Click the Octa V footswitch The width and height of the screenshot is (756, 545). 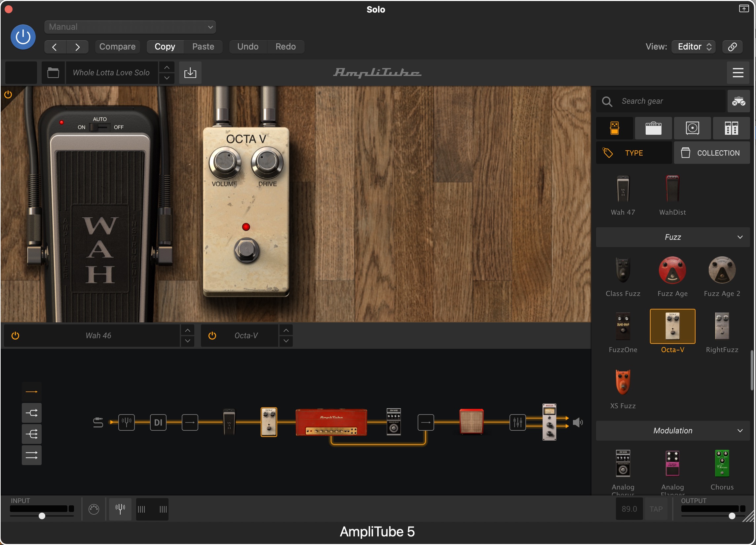click(246, 250)
